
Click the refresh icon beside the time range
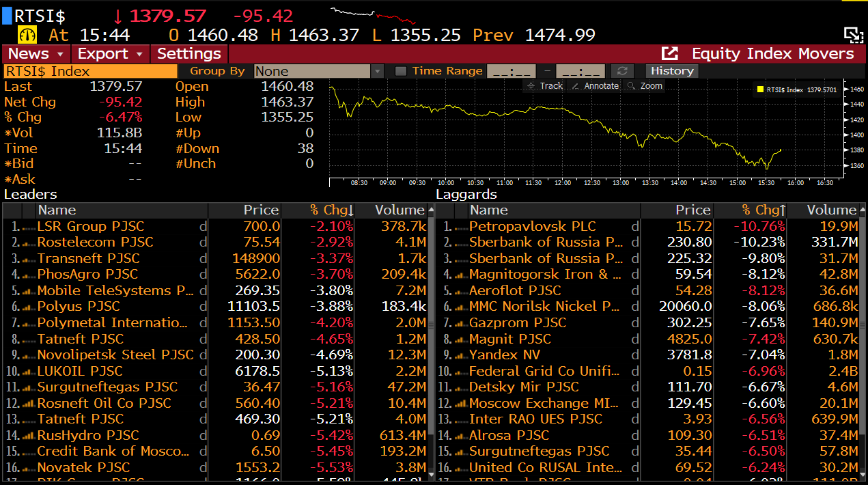click(x=621, y=71)
